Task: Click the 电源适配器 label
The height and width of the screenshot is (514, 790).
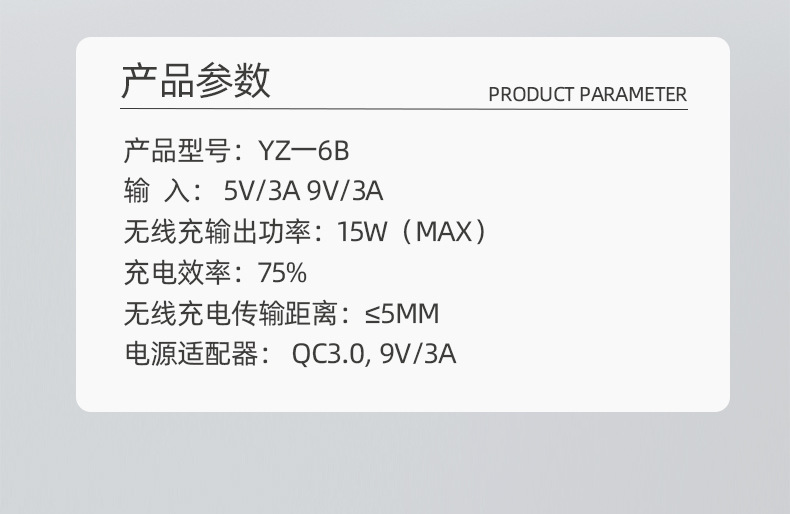Action: 191,354
